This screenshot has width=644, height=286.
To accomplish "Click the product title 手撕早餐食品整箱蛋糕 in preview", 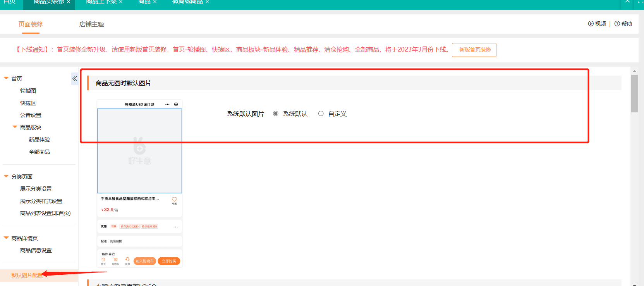I will coord(130,199).
